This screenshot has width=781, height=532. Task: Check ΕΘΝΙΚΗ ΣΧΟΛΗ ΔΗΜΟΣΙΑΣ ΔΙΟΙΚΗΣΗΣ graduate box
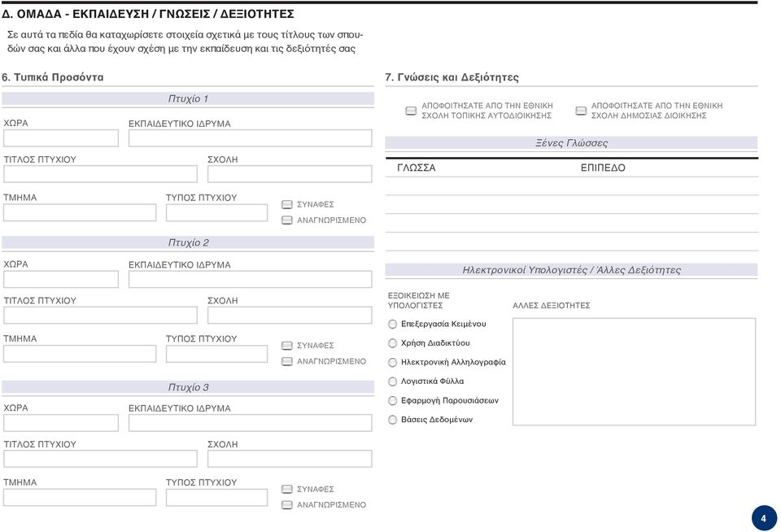[x=581, y=111]
